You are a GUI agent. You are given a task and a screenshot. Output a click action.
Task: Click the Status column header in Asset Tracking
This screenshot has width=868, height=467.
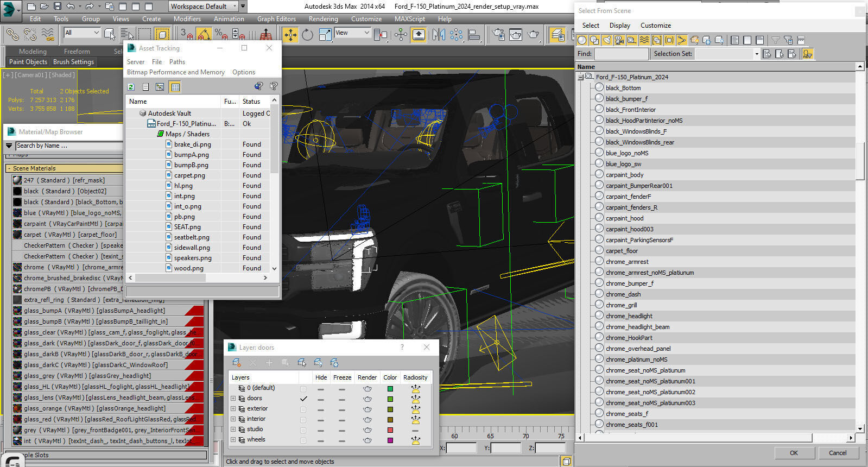click(254, 102)
